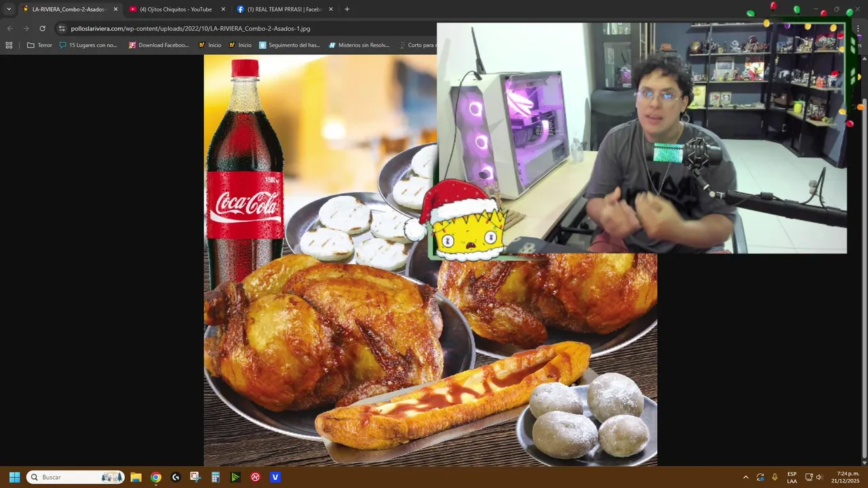Open the Chrome apps grid in bookmarks bar

9,45
